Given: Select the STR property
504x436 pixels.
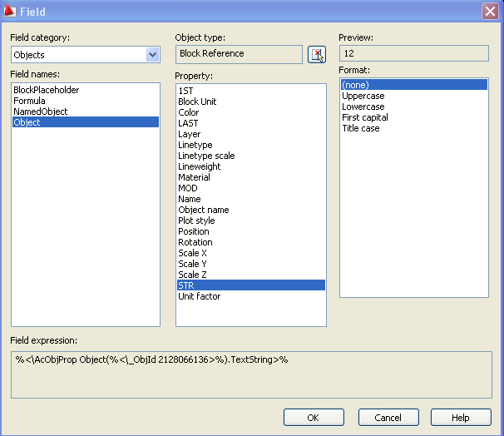Looking at the screenshot, I should [x=251, y=285].
